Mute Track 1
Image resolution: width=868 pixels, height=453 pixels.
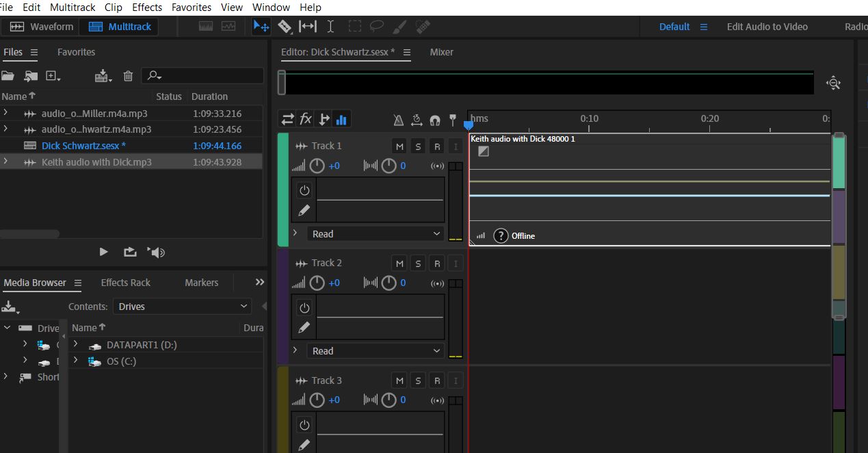point(399,145)
